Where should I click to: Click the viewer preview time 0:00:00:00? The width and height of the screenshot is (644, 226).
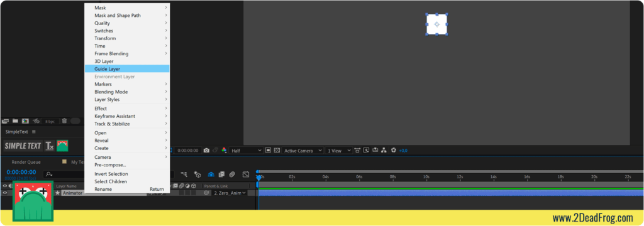point(189,151)
